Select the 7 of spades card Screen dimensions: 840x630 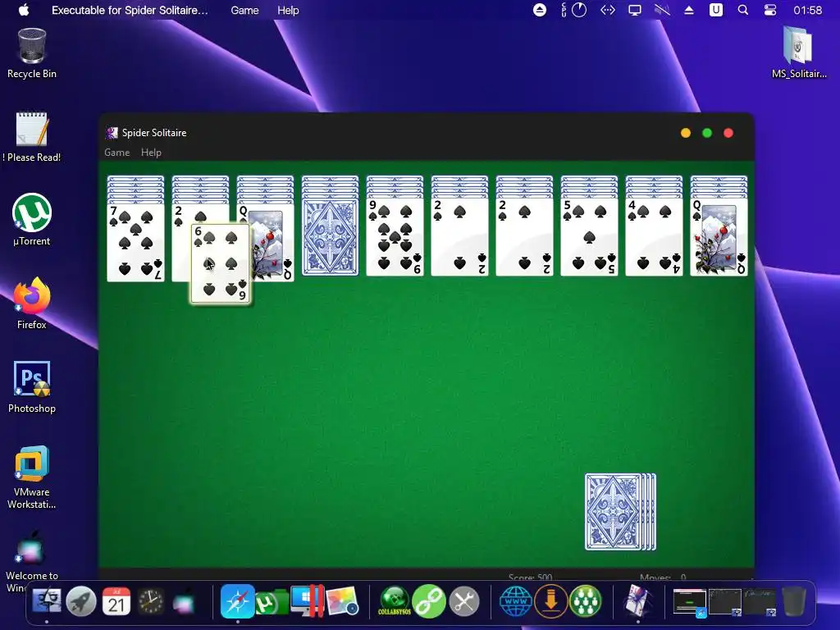[135, 243]
